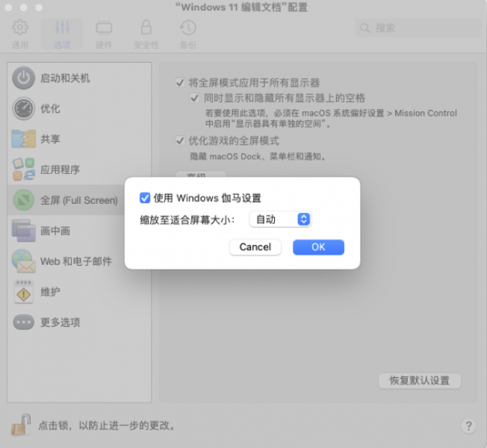Click the sliders icon of 选项 tab
Screen dimensions: 487x448
click(x=62, y=28)
